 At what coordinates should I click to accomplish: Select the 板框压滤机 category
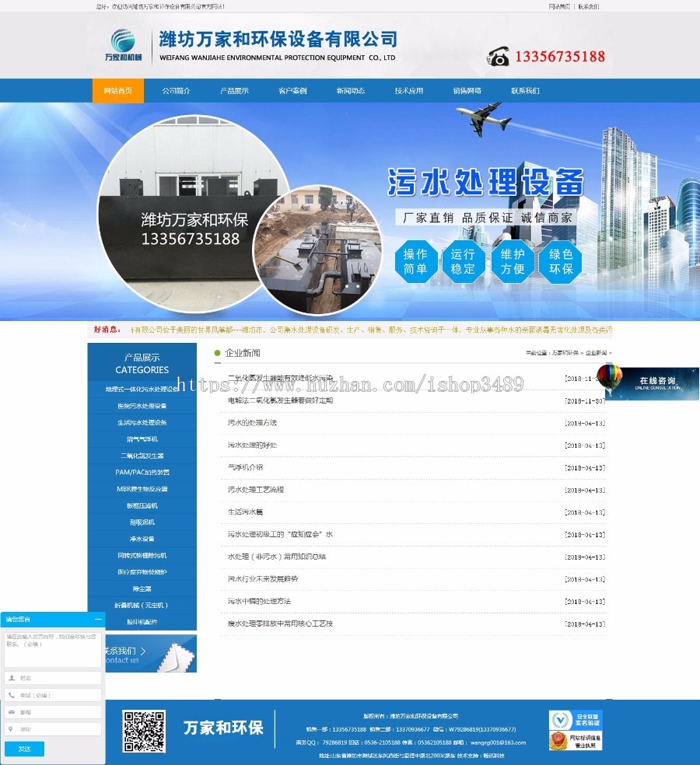[x=142, y=505]
